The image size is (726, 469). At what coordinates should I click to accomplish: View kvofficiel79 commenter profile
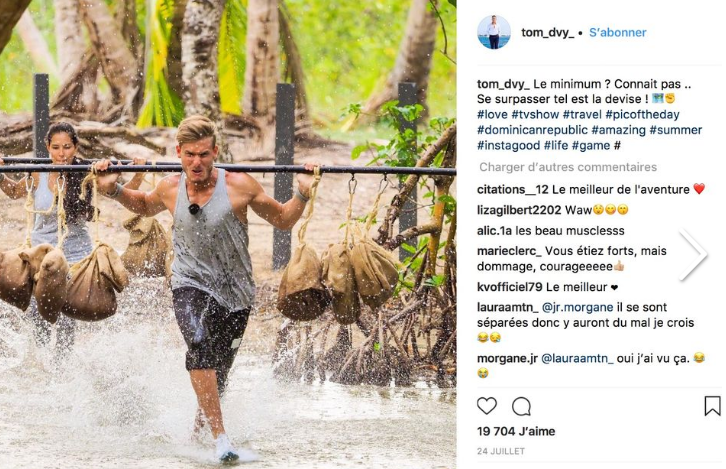[510, 287]
